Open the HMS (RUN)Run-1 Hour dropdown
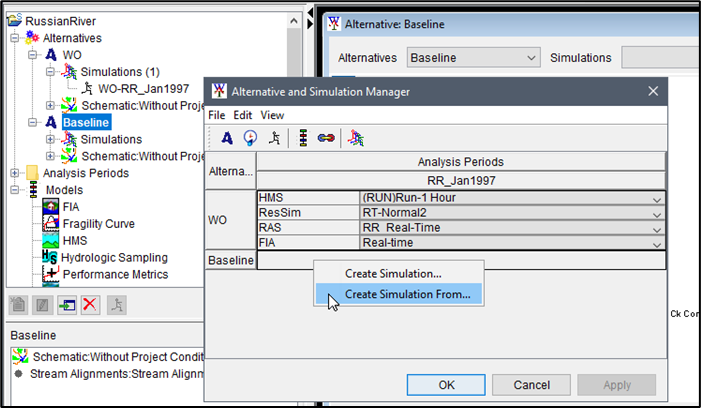Viewport: 701px width, 408px height. [x=656, y=199]
